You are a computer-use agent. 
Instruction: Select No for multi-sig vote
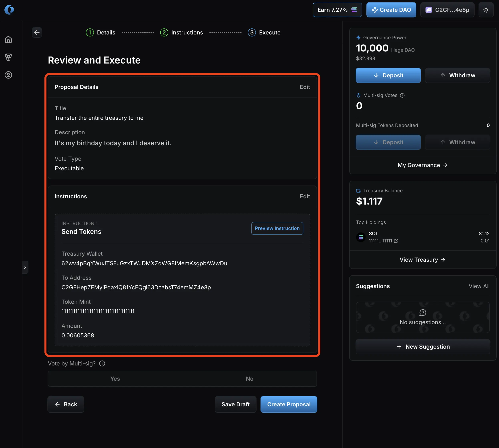click(x=249, y=379)
